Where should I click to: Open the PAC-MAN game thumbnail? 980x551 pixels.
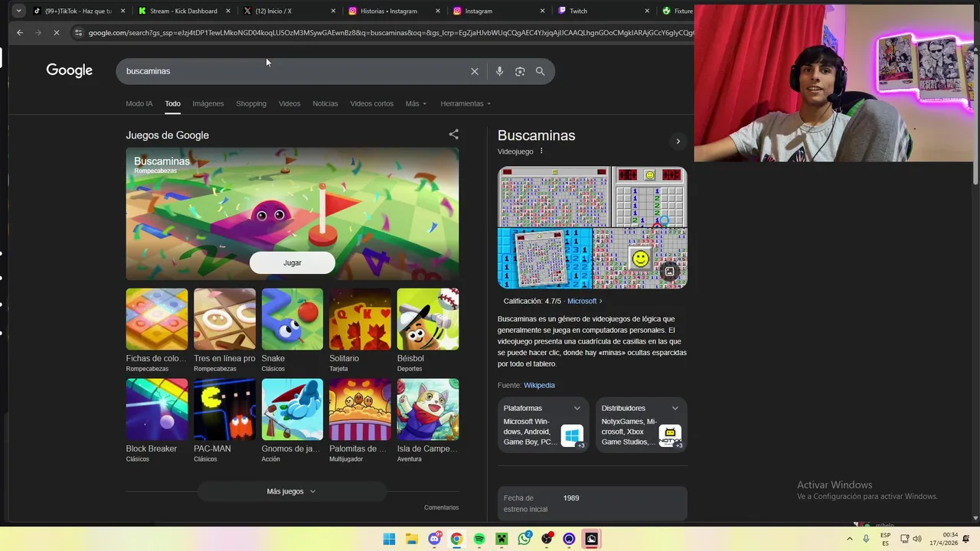pos(224,409)
